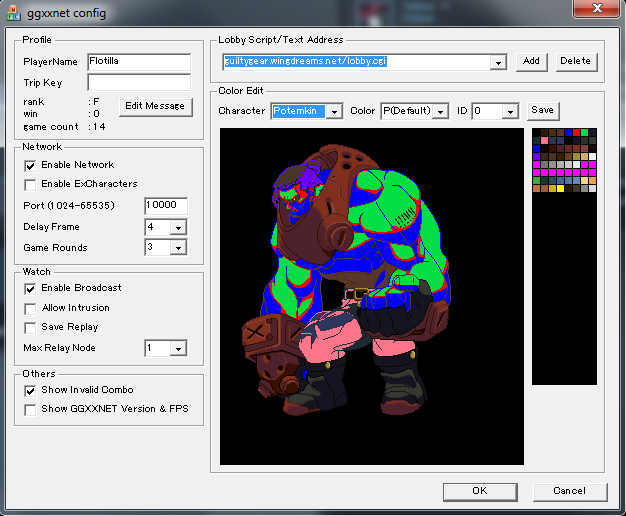This screenshot has width=626, height=516.
Task: Close the ggxxnet config window
Action: [x=596, y=8]
